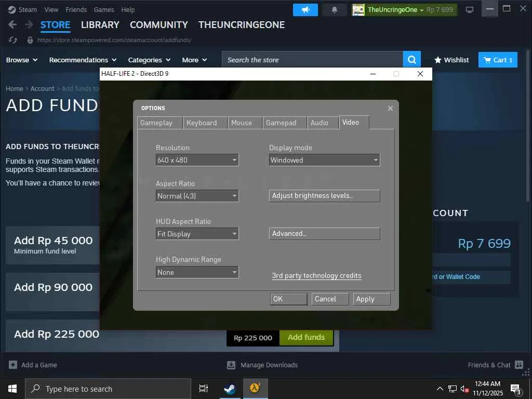Click the Adjust brightness levels button

[324, 196]
